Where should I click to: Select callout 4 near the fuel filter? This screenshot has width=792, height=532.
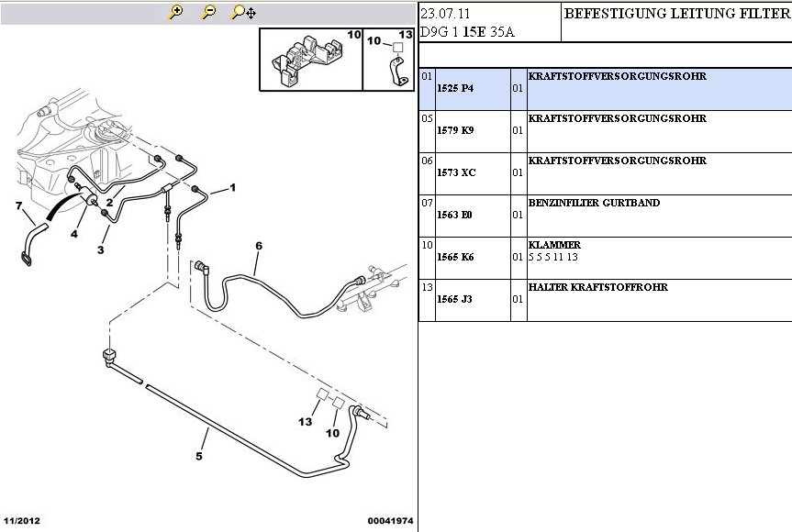coord(74,234)
